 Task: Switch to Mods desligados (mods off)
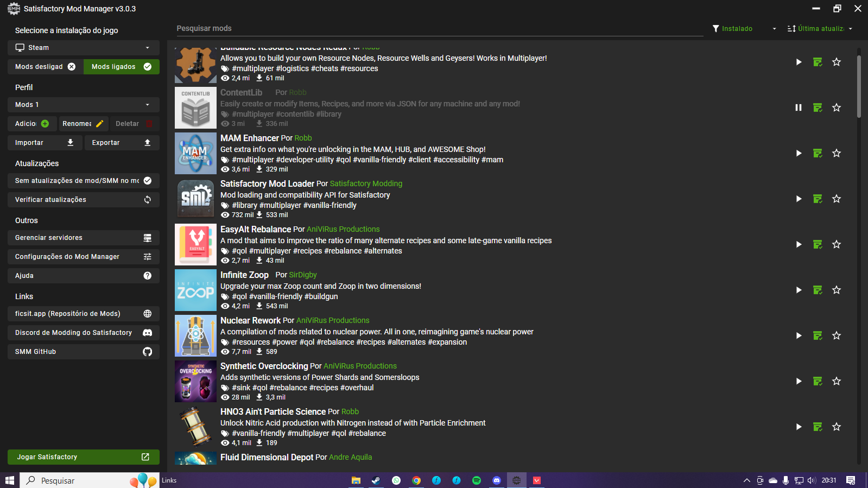coord(46,67)
